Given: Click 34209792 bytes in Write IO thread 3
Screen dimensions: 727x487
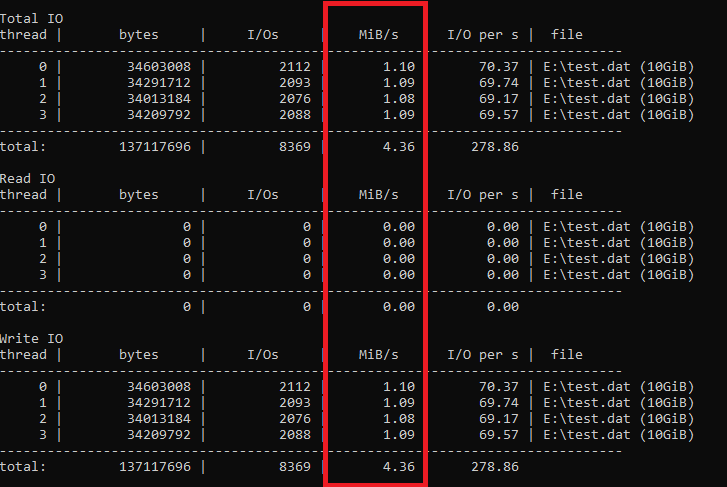Looking at the screenshot, I should pos(159,435).
